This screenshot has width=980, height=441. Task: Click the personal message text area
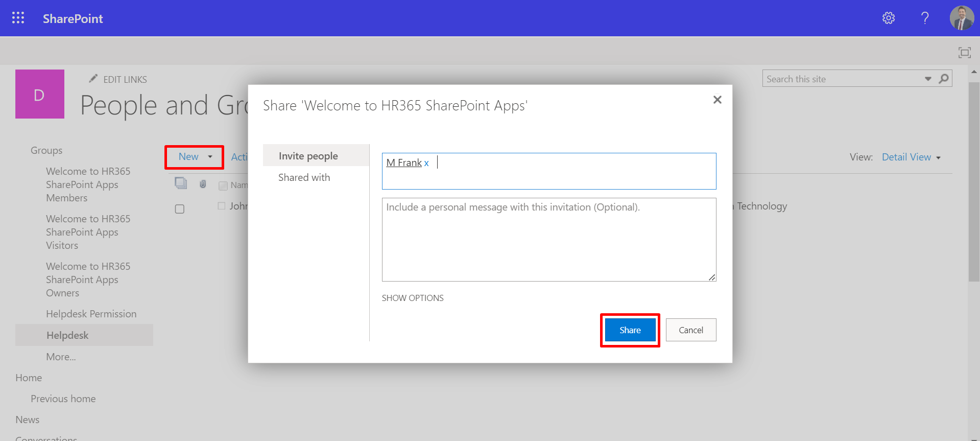click(x=549, y=240)
